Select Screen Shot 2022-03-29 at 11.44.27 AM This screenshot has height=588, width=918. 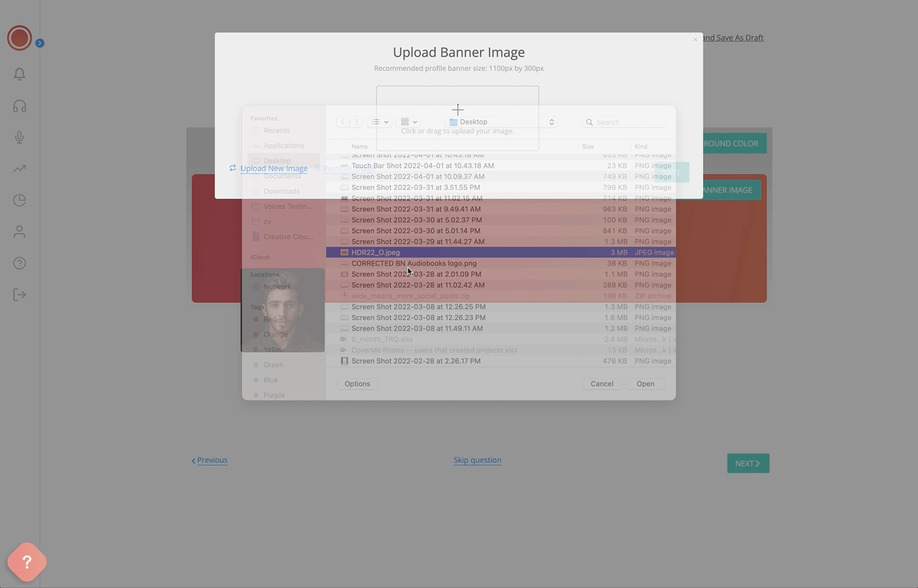tap(501, 241)
